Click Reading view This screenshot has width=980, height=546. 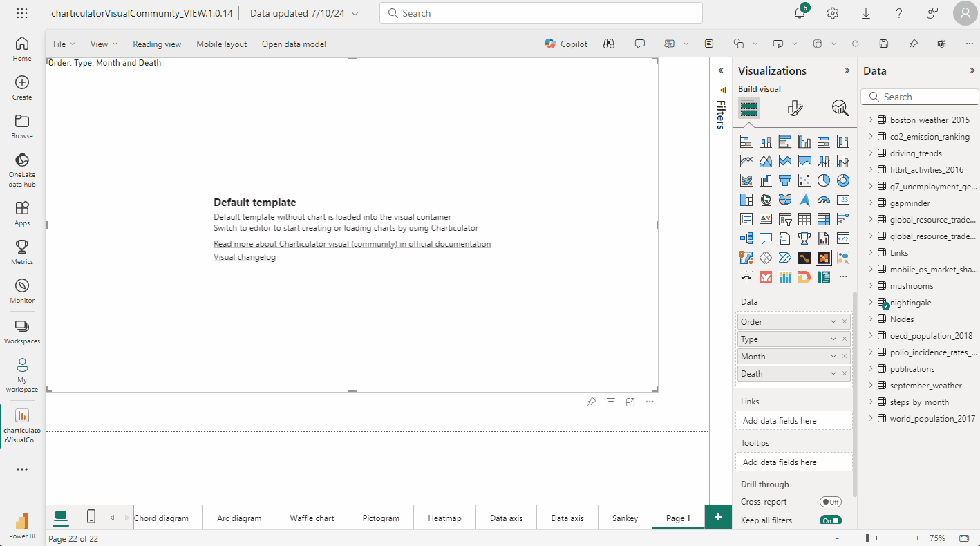pyautogui.click(x=157, y=44)
